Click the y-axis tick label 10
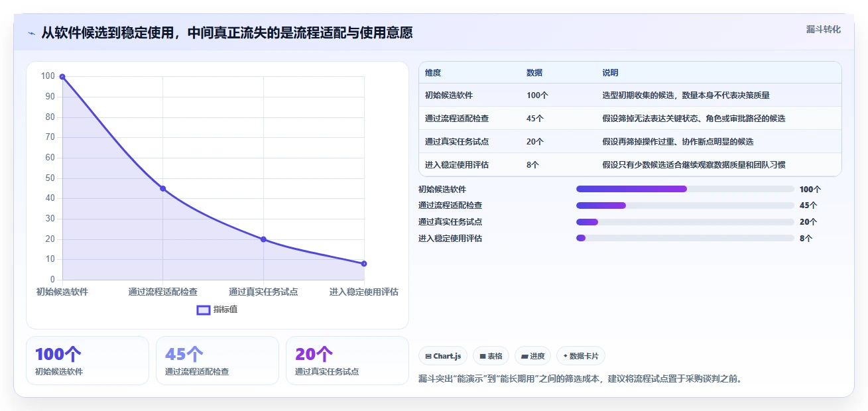This screenshot has width=868, height=411. [x=50, y=260]
